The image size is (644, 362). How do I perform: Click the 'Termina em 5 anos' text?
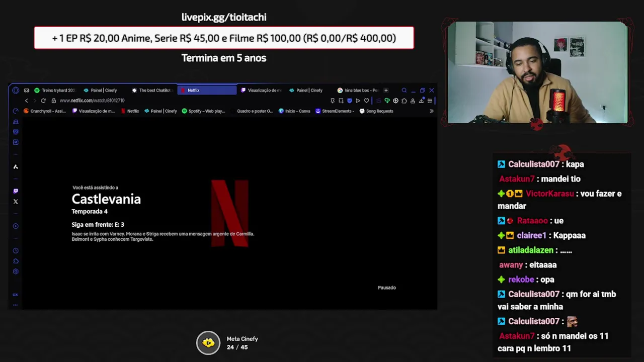click(224, 58)
